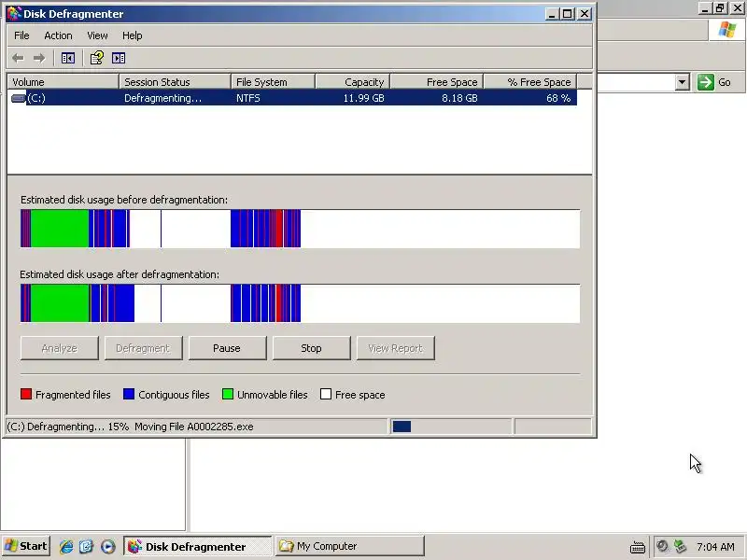Click the Back arrow toolbar icon

click(x=18, y=58)
